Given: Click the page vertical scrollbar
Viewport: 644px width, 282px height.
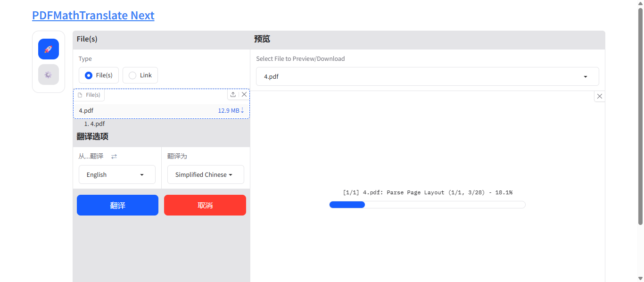Looking at the screenshot, I should (x=640, y=116).
